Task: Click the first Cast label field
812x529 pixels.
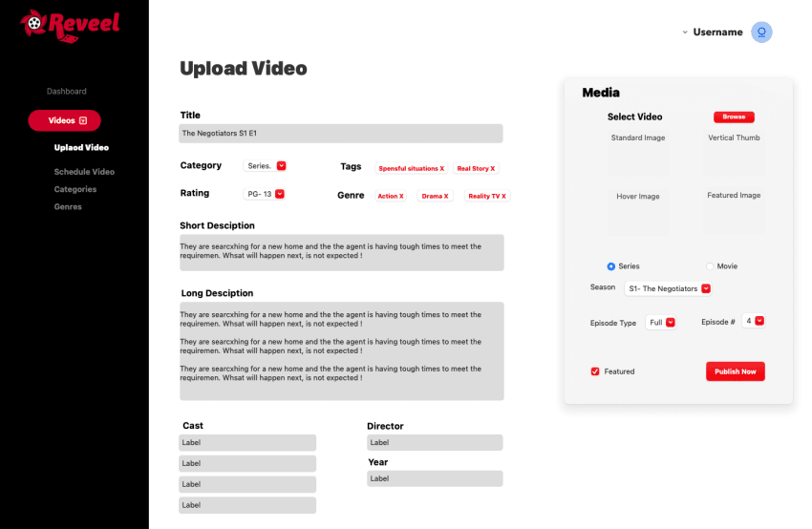Action: tap(247, 442)
